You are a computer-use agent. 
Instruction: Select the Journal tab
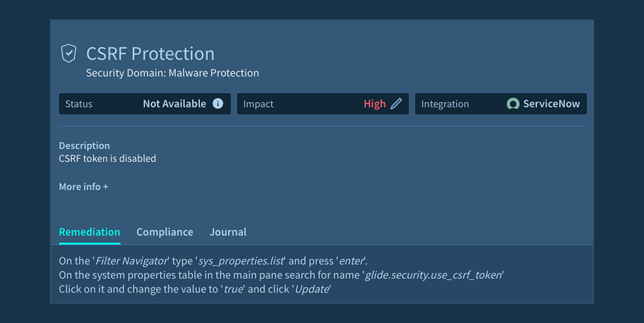[228, 232]
